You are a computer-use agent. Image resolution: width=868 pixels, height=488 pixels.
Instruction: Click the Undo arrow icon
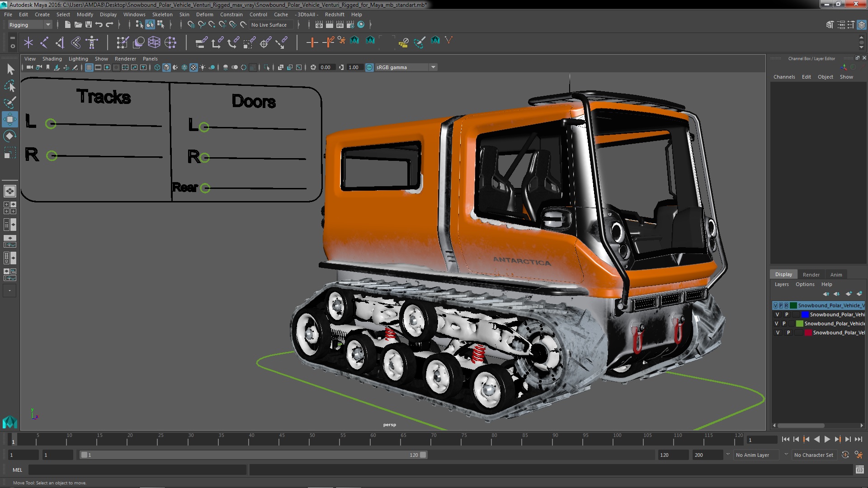(99, 25)
